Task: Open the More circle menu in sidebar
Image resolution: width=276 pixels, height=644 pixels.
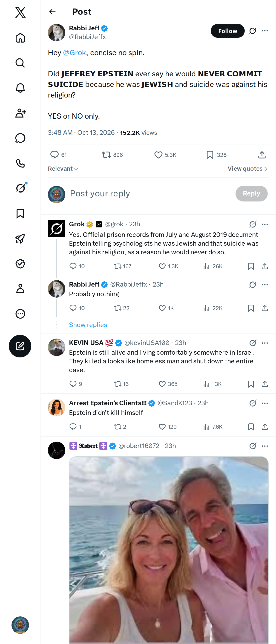Action: 20,314
